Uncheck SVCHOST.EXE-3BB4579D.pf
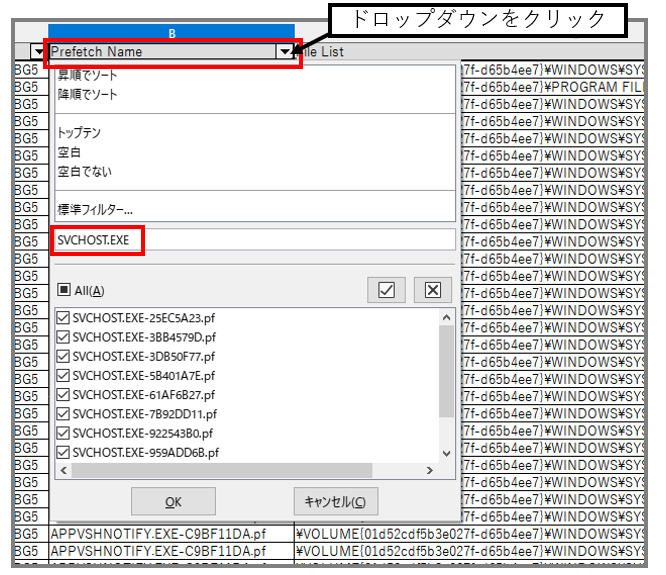The image size is (666, 575). (63, 337)
